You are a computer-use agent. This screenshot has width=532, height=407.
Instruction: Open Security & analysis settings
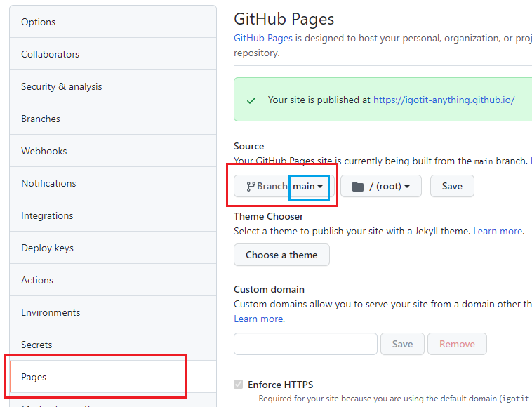point(113,86)
